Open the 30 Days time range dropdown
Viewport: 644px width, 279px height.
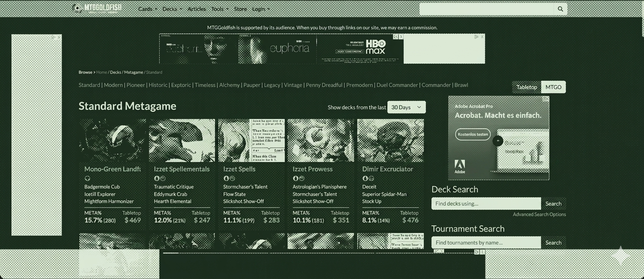click(x=406, y=107)
